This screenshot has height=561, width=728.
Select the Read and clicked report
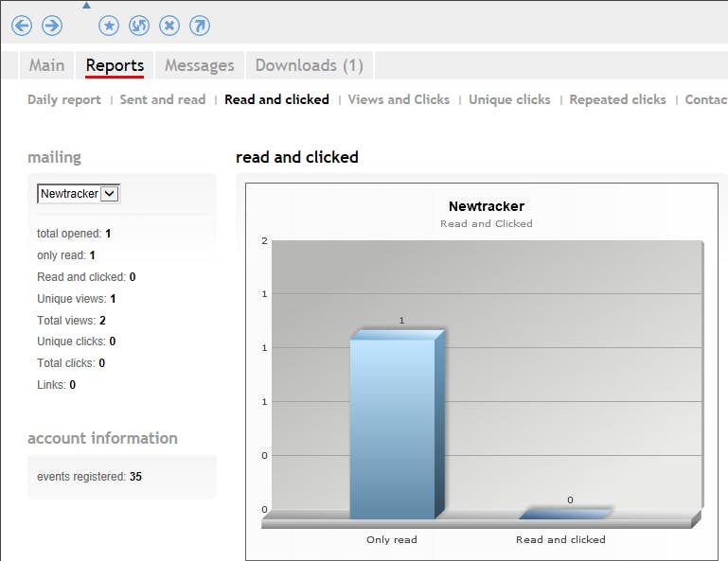click(276, 99)
